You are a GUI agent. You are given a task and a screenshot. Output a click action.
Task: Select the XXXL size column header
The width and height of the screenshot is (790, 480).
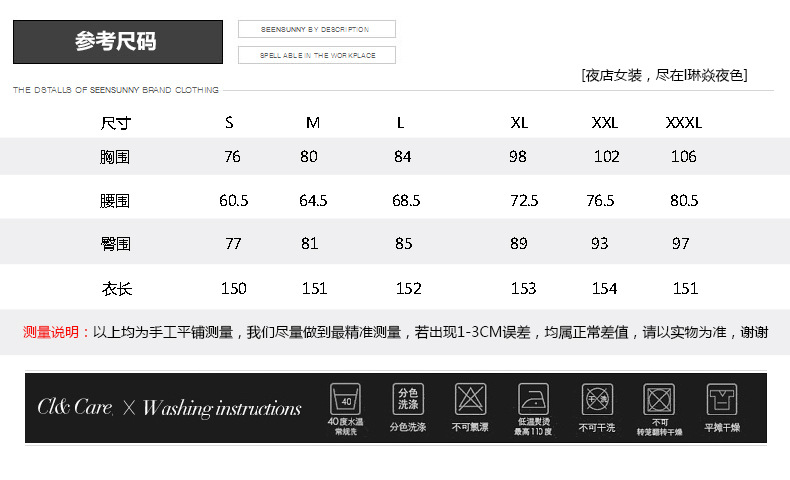[x=684, y=122]
